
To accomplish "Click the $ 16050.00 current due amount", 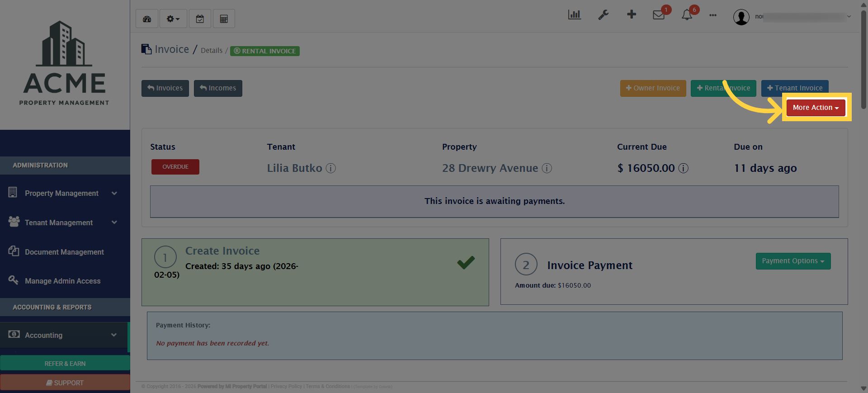I will 646,168.
